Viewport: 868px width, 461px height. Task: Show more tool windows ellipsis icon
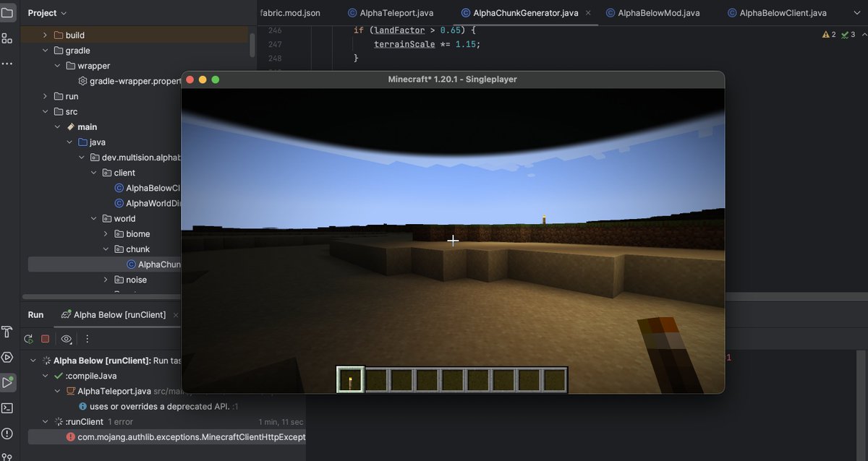click(7, 64)
